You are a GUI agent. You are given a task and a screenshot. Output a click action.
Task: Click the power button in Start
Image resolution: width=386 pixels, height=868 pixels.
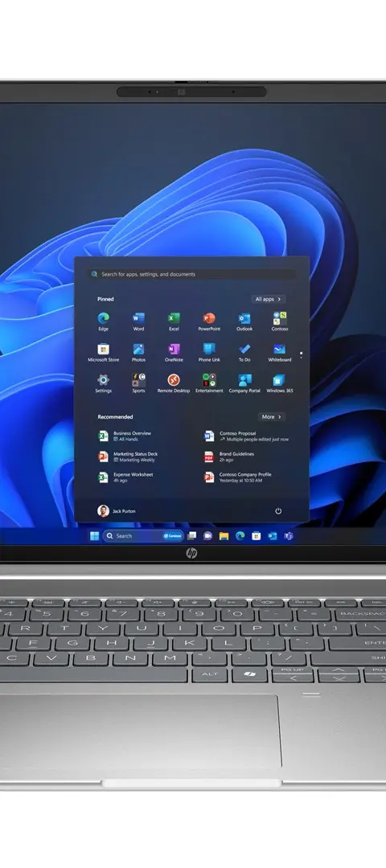coord(278,511)
